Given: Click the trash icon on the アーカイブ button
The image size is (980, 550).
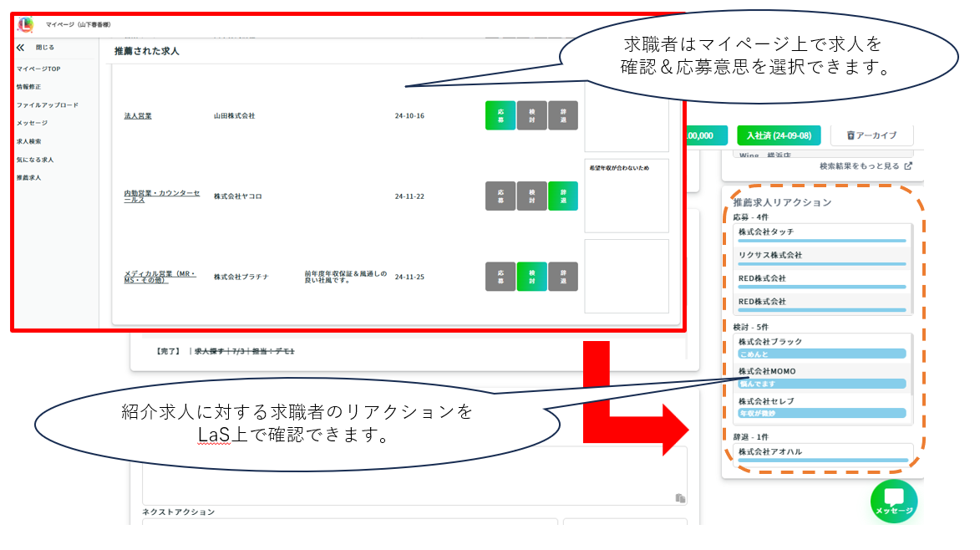Looking at the screenshot, I should tap(851, 135).
